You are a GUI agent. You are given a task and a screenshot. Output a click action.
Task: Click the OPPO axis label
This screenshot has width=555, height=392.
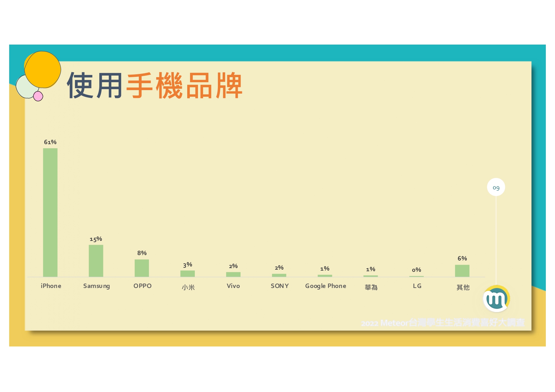point(143,286)
